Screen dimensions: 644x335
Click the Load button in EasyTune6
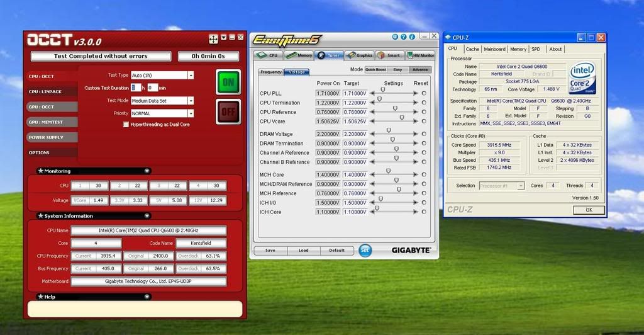coord(304,251)
